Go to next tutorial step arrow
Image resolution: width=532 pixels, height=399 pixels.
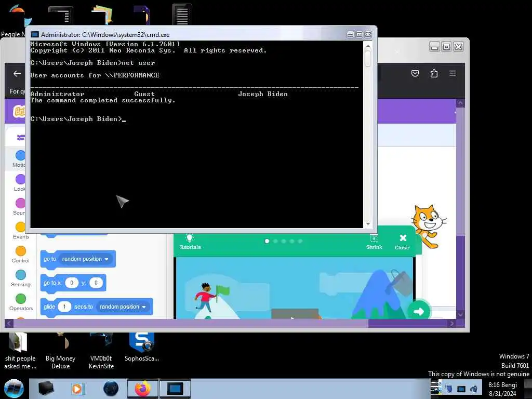419,311
